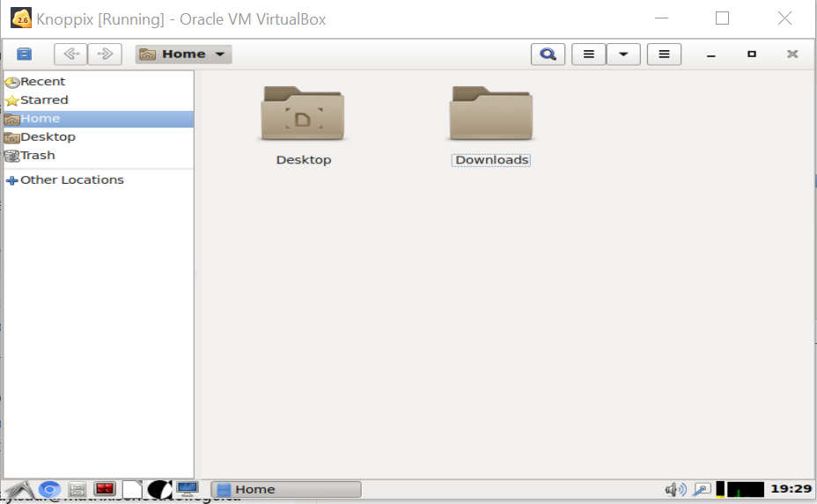The width and height of the screenshot is (817, 504).
Task: Click the red taskbar launcher icon
Action: click(105, 489)
